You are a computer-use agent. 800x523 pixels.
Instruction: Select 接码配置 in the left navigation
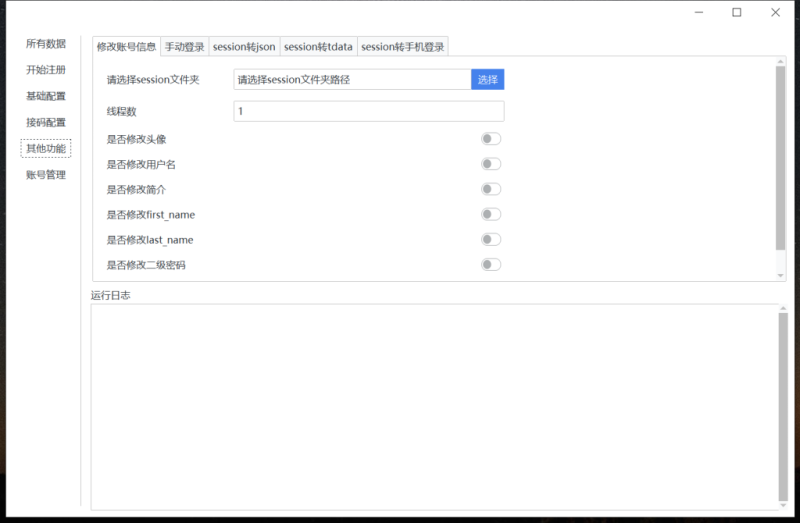[46, 122]
